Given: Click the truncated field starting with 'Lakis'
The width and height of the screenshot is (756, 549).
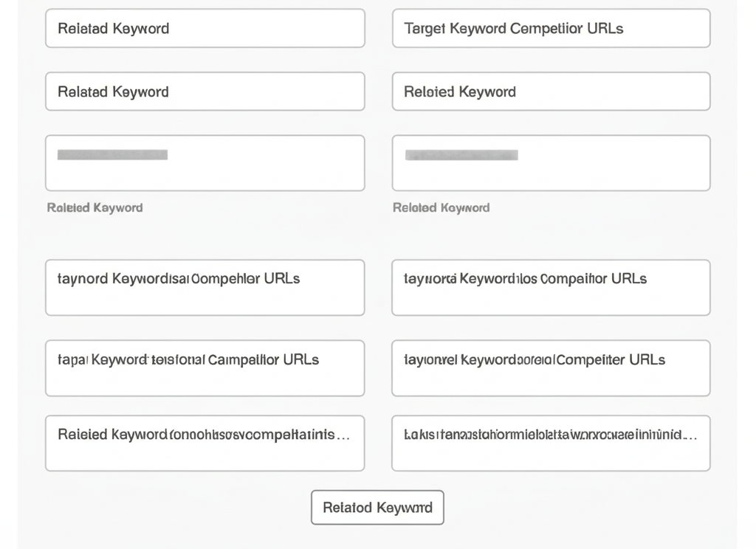Looking at the screenshot, I should point(551,443).
